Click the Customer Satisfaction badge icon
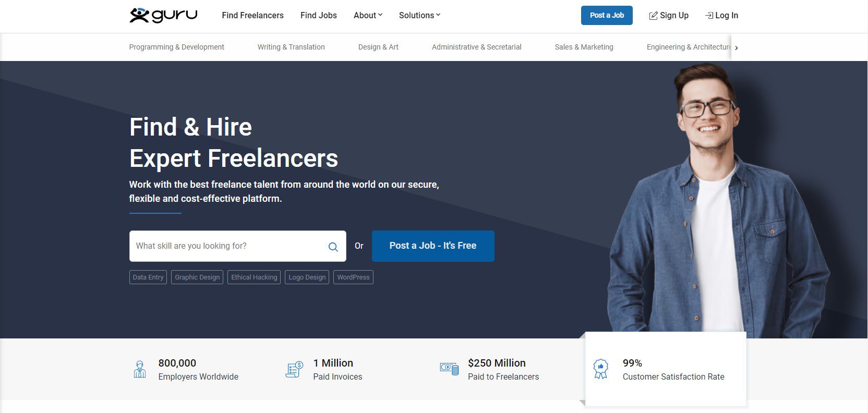 601,369
